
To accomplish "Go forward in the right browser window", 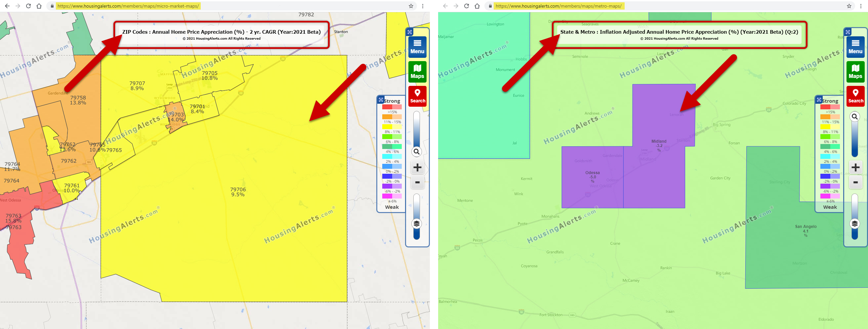I will coord(456,6).
